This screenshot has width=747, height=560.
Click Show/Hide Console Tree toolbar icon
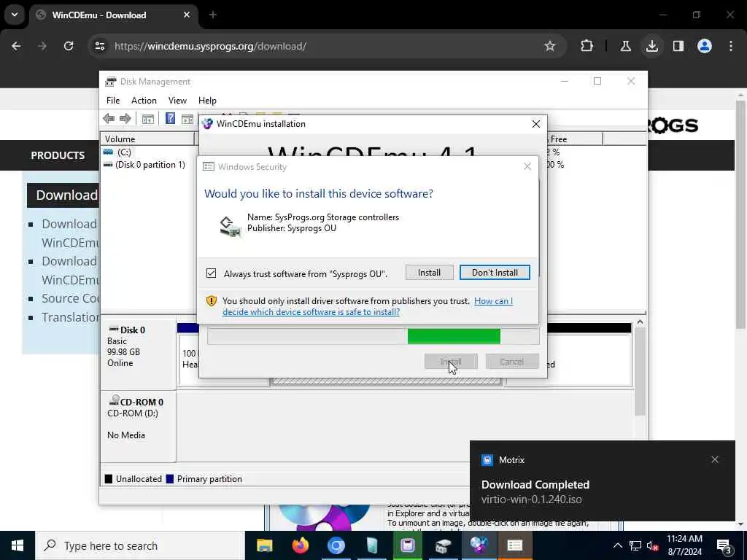click(x=147, y=119)
